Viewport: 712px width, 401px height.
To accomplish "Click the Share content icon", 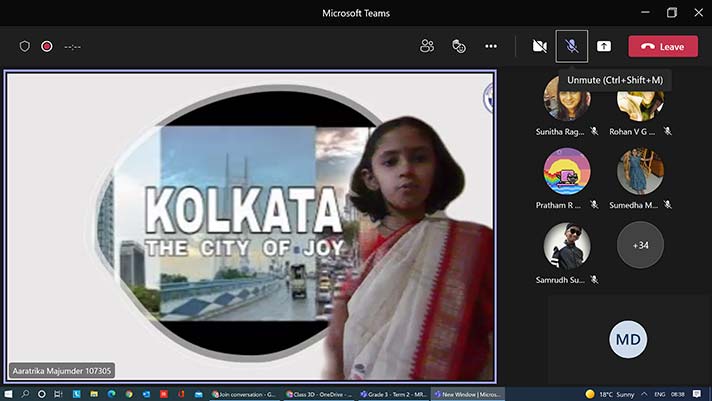I will click(604, 46).
